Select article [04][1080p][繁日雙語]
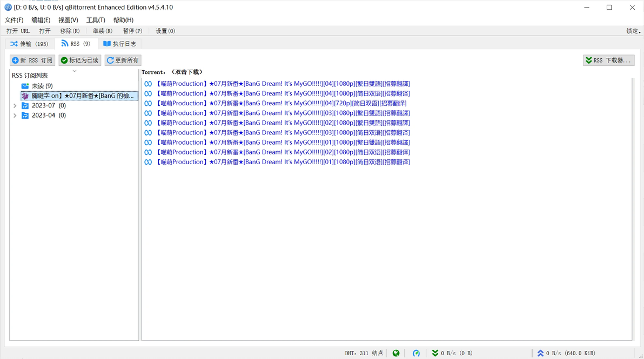The height and width of the screenshot is (359, 644). [283, 84]
